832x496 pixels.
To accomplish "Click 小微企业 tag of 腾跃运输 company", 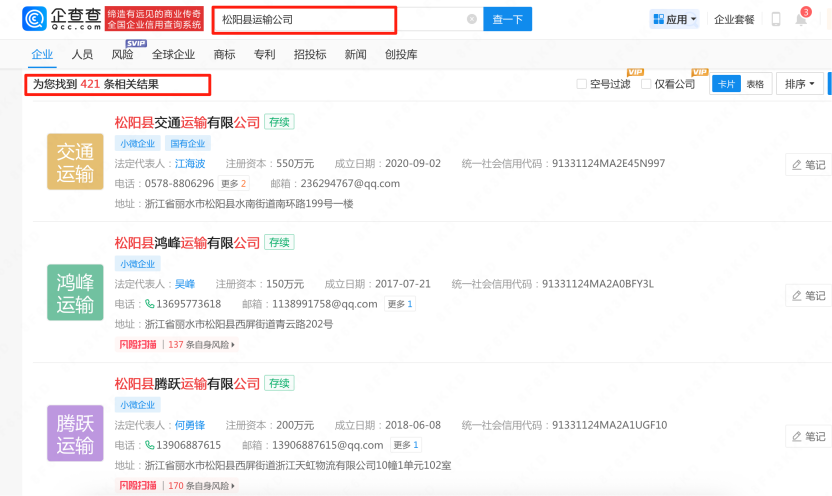I will (137, 405).
